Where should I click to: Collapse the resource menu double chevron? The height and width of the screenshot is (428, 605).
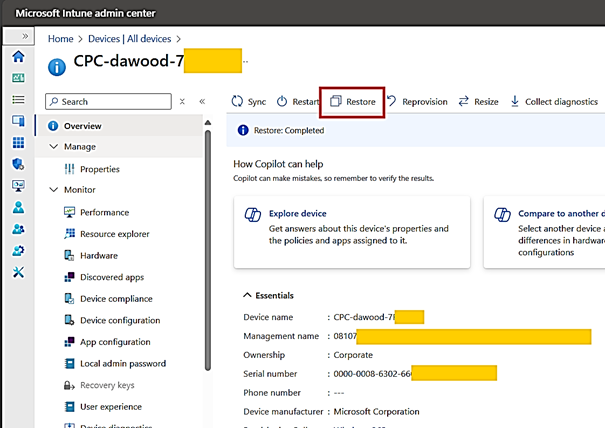click(202, 102)
